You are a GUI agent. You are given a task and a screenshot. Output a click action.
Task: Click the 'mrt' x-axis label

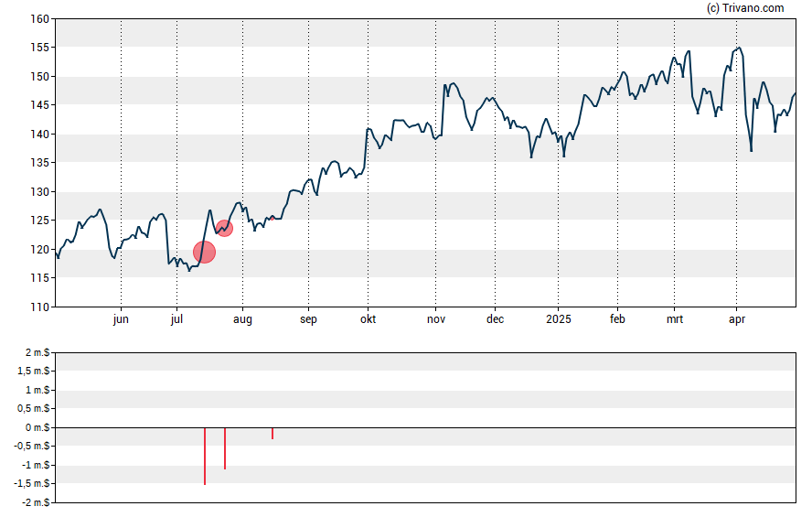tap(674, 319)
